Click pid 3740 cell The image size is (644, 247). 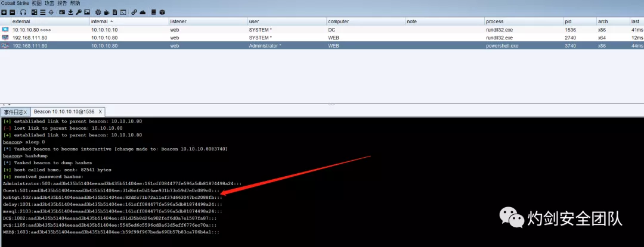571,46
